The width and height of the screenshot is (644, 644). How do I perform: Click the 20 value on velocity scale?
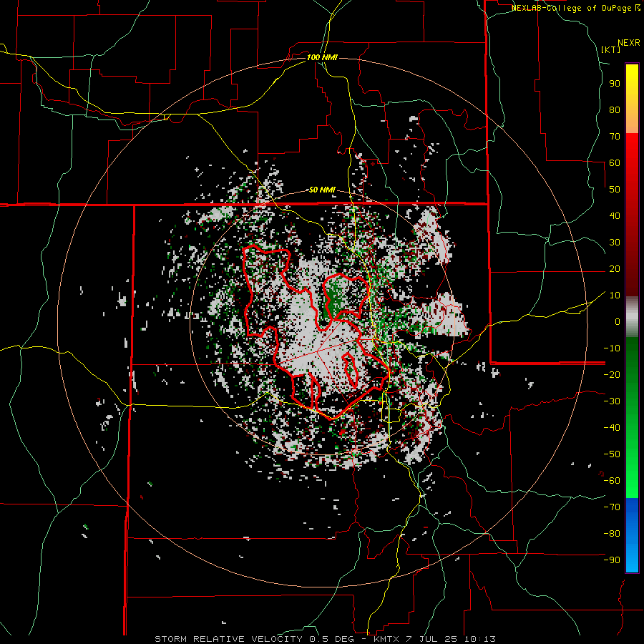(615, 268)
